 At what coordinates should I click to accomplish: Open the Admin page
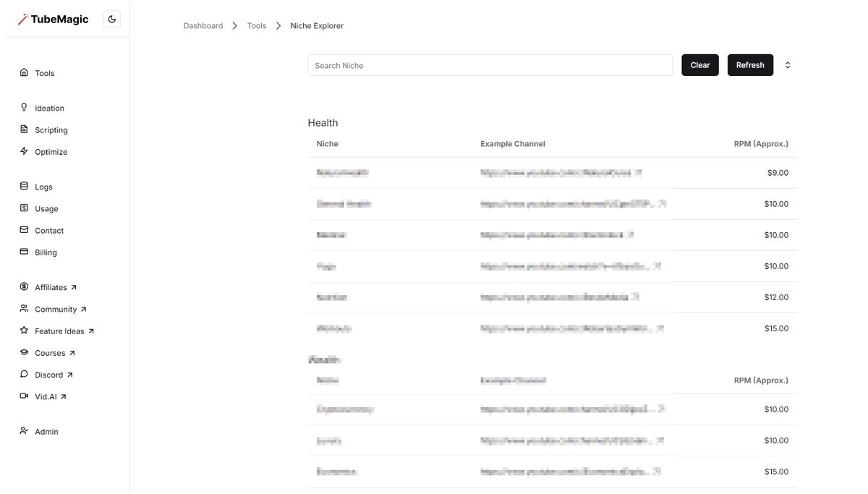point(46,432)
